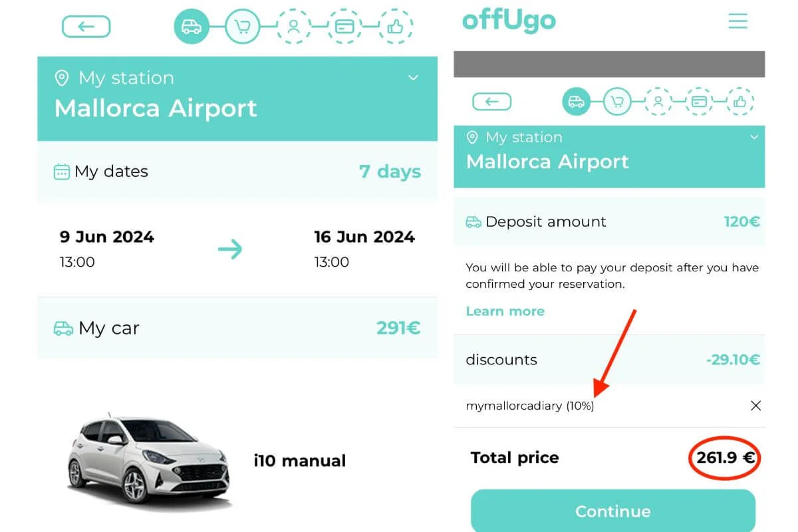798x532 pixels.
Task: Open the hamburger menu beside offUgo logo
Action: point(738,21)
